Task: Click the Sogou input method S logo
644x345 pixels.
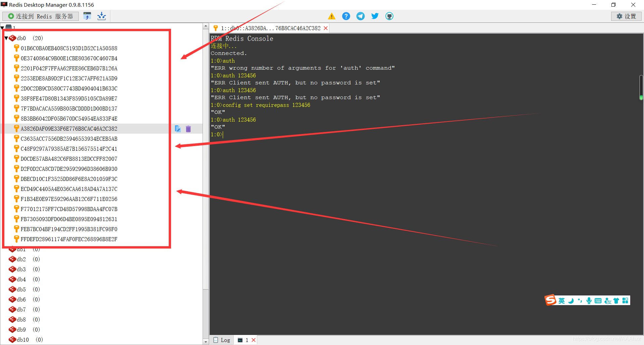Action: (550, 300)
